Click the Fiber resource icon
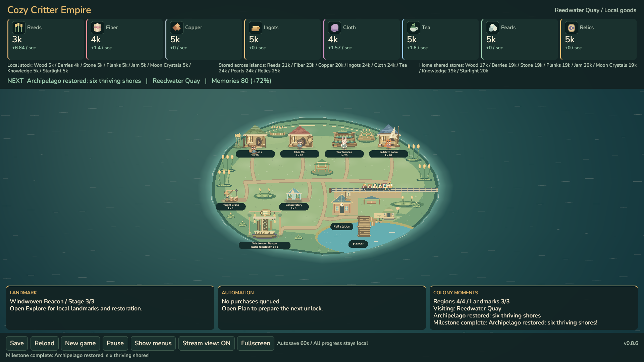This screenshot has width=644, height=362. click(97, 27)
